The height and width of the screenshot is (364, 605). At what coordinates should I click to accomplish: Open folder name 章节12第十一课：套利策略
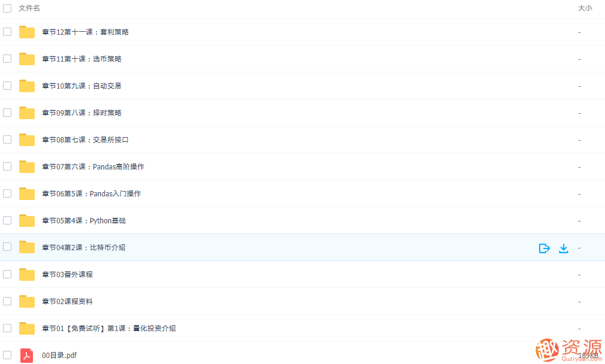(x=85, y=32)
